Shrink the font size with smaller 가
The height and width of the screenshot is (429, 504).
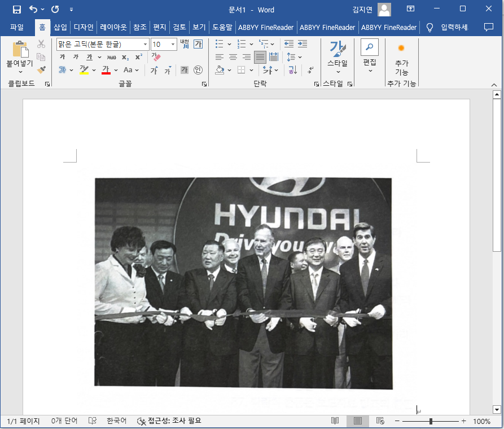coord(168,70)
